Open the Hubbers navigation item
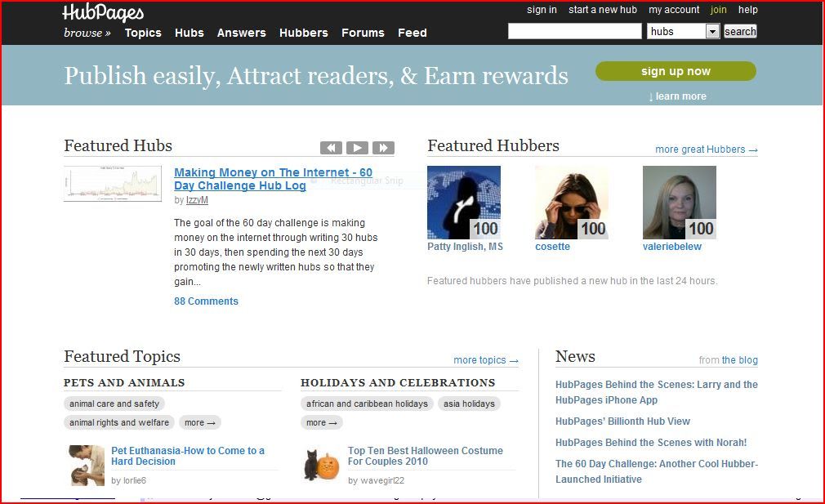Image resolution: width=825 pixels, height=504 pixels. pyautogui.click(x=304, y=33)
